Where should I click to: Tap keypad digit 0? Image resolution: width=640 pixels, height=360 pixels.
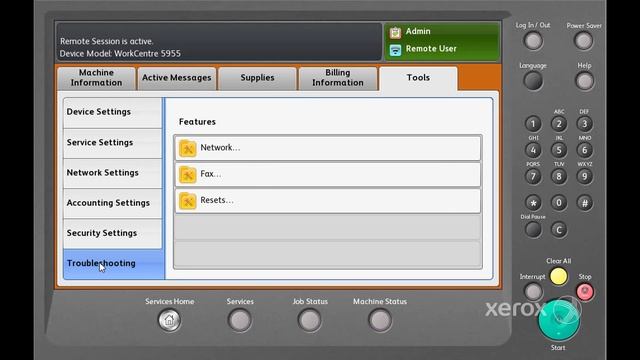tap(559, 203)
